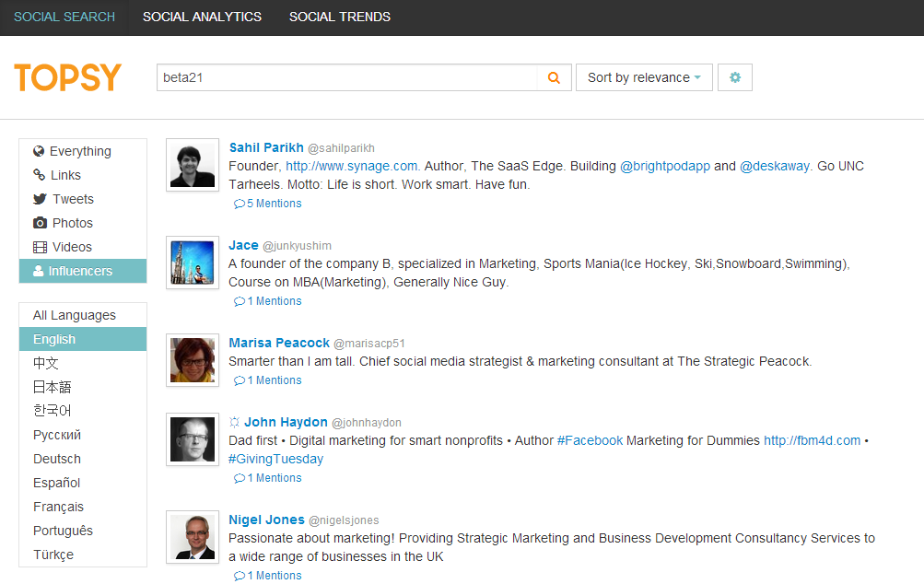
Task: View Sahil Parikh's 5 Mentions
Action: 268,204
